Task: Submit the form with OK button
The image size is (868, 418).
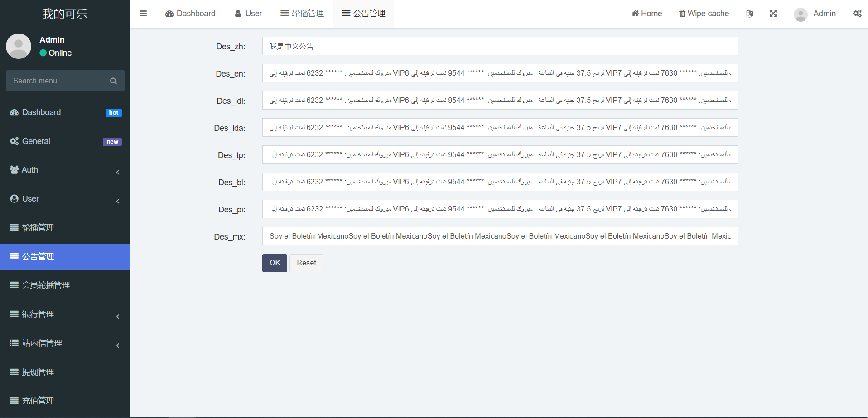Action: click(275, 263)
